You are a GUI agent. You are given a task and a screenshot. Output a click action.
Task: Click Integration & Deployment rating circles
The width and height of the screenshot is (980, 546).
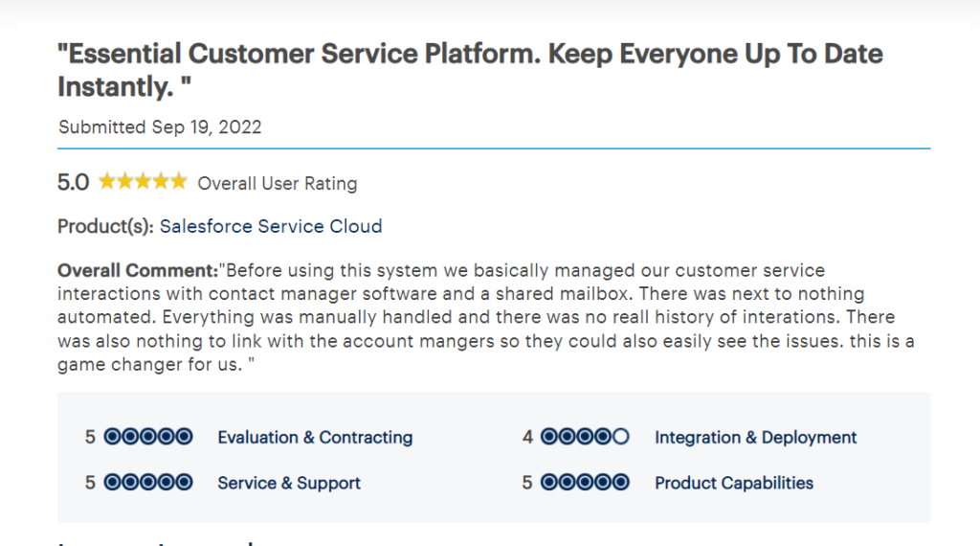pos(585,437)
